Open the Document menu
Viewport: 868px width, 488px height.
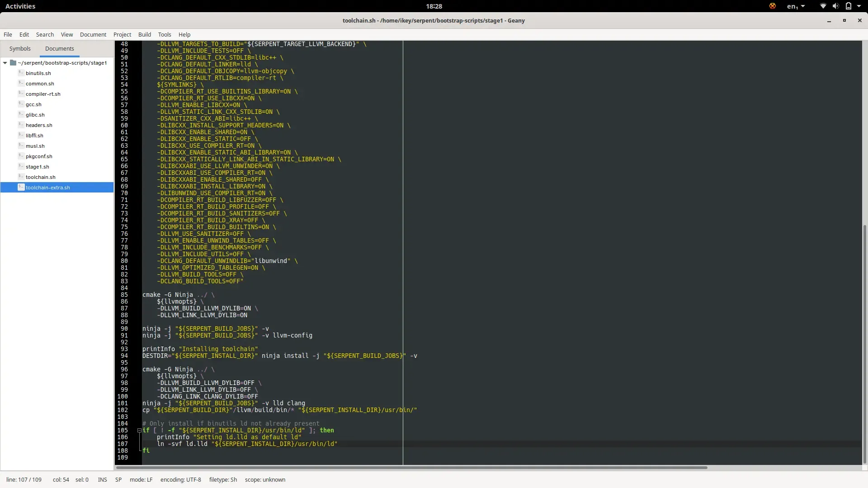coord(93,34)
